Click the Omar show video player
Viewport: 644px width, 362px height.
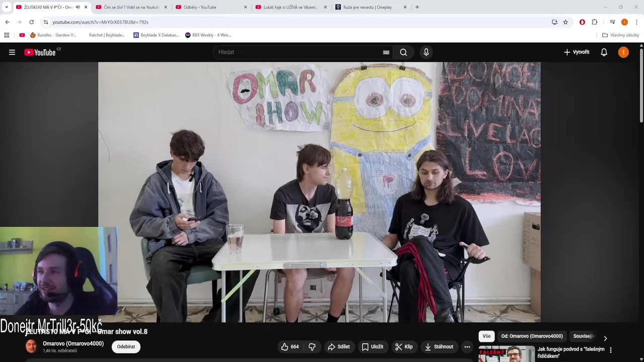(x=319, y=192)
